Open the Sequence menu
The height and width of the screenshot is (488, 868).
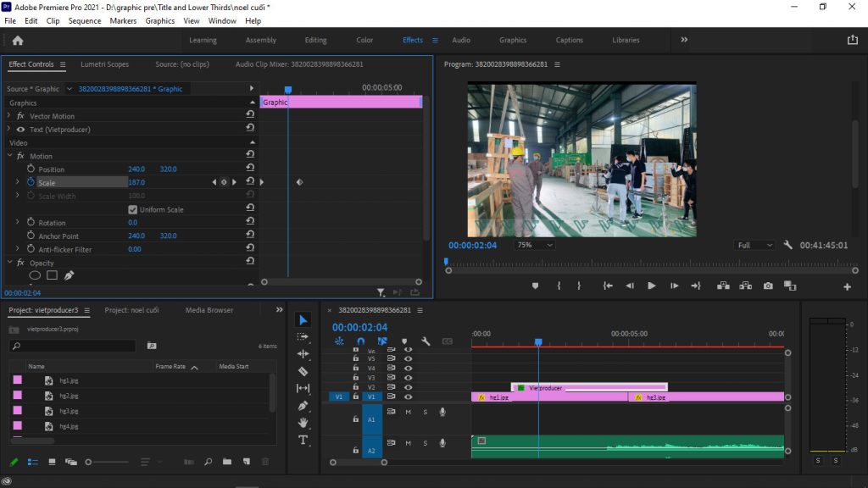pyautogui.click(x=84, y=20)
